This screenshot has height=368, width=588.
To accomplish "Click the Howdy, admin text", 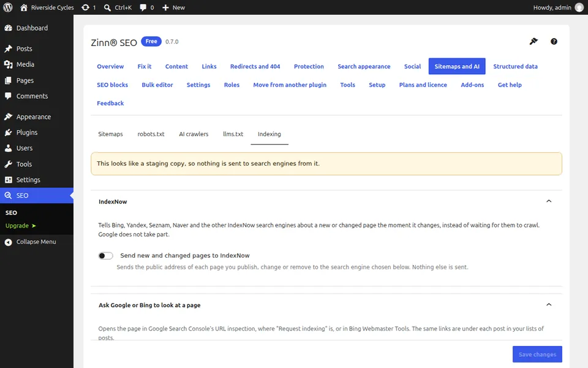I will (x=552, y=7).
